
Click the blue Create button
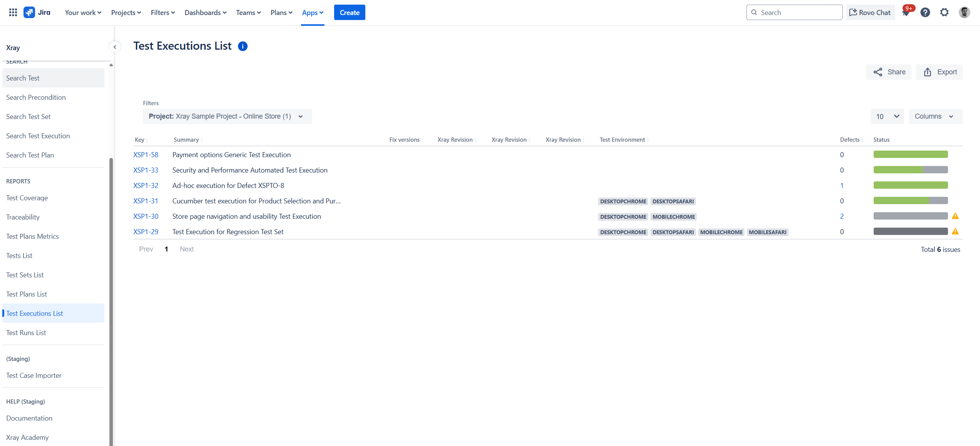pos(349,12)
